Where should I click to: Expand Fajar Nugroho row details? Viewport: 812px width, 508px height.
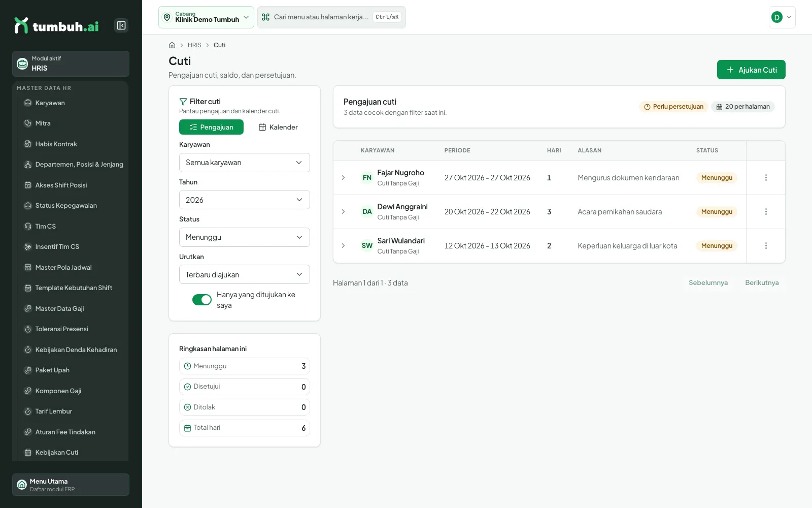[x=343, y=178]
